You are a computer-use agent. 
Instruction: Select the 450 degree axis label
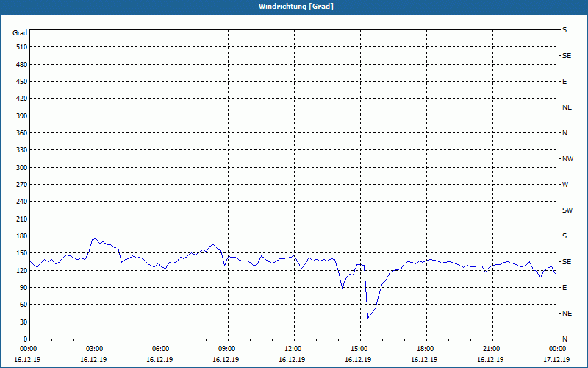coord(22,82)
